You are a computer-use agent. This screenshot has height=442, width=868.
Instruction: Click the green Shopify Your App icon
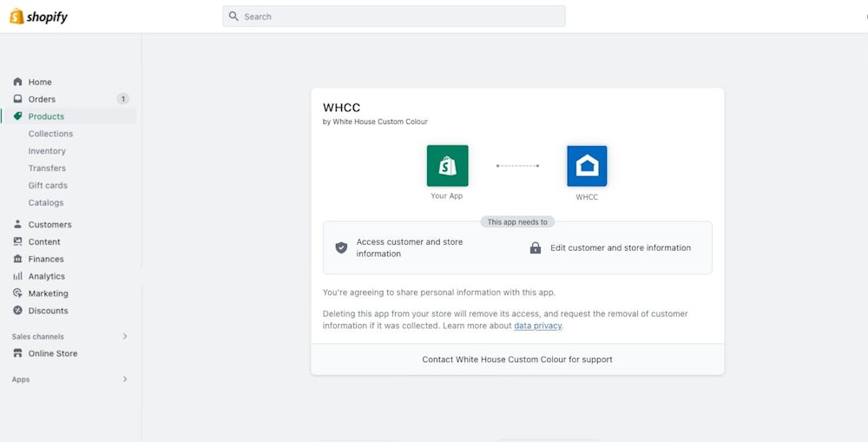447,166
